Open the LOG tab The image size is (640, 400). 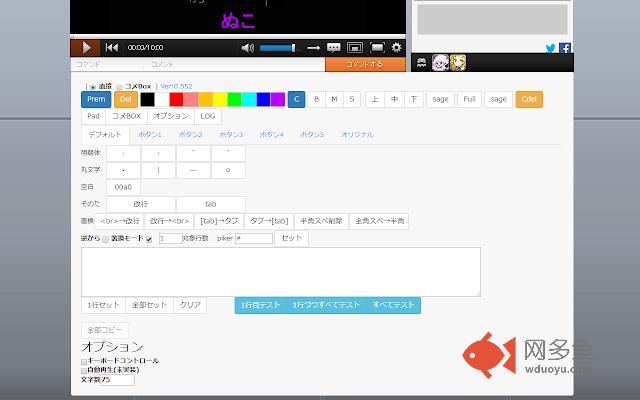coord(208,116)
